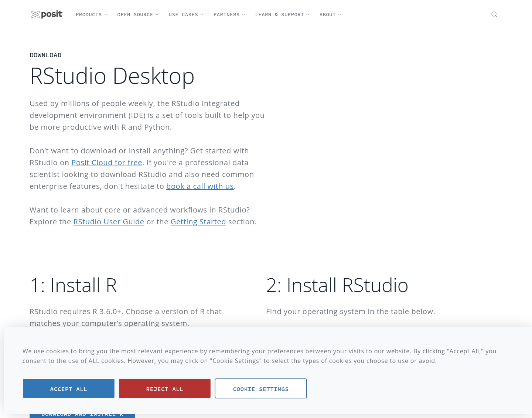Image resolution: width=532 pixels, height=418 pixels.
Task: Expand the Partners chevron arrow
Action: pos(243,15)
